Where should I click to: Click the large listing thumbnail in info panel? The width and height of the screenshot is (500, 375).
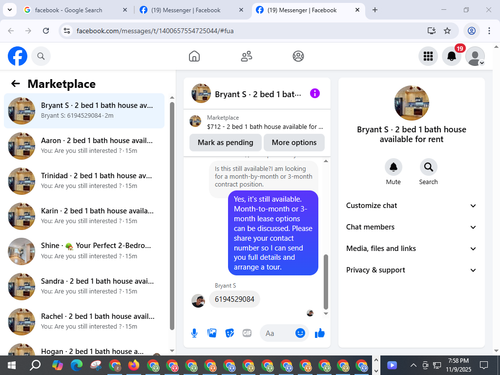coord(411,103)
